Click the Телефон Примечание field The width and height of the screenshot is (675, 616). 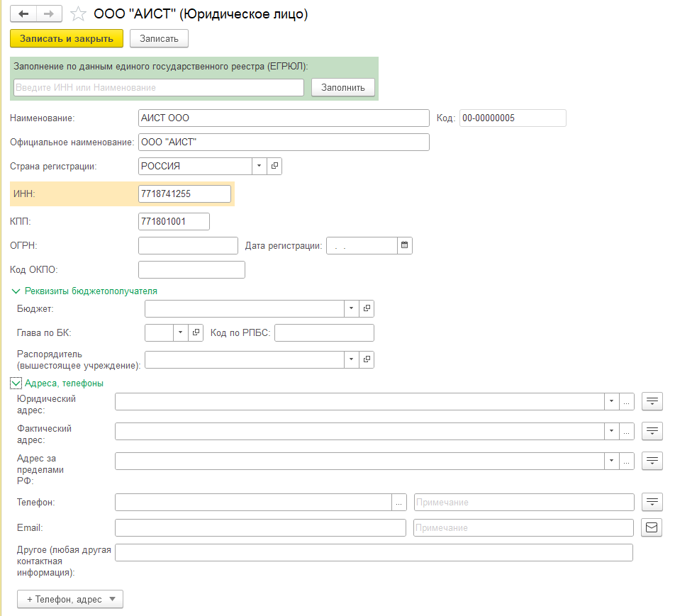524,503
